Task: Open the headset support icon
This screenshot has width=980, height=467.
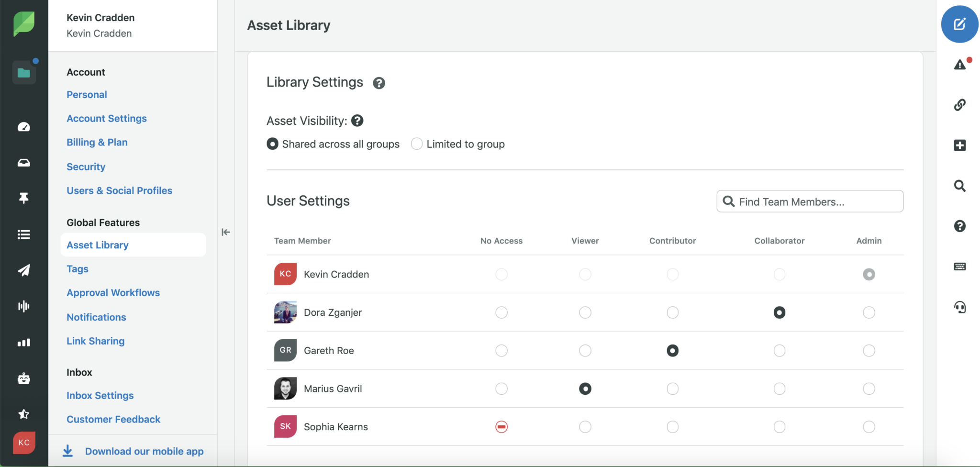Action: tap(960, 307)
